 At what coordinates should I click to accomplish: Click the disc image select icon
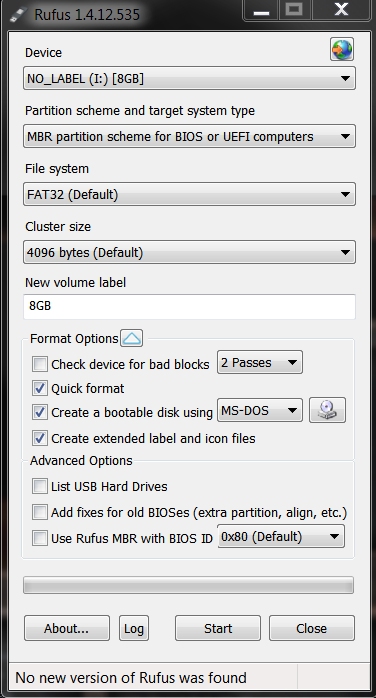coord(327,410)
